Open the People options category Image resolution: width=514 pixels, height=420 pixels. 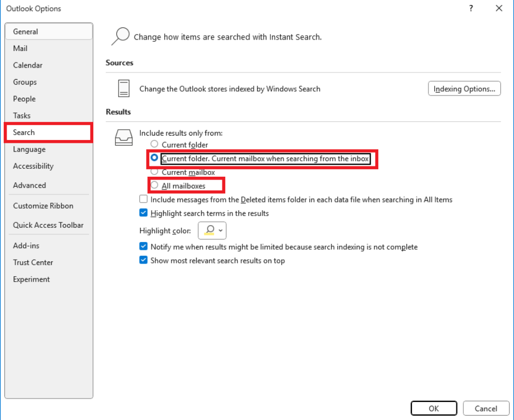pos(49,99)
